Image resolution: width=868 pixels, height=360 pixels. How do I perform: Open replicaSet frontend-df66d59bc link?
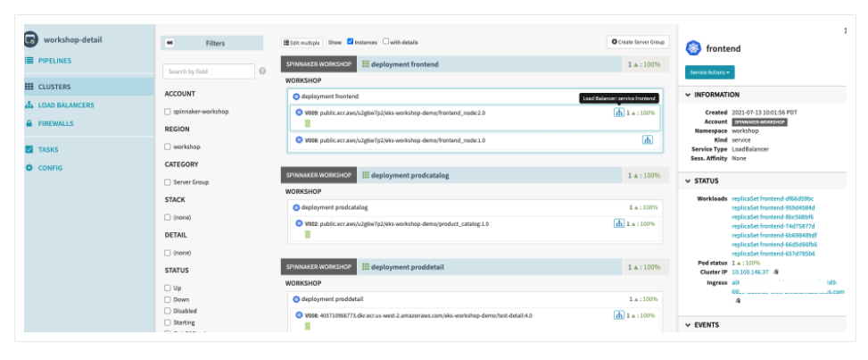click(773, 198)
